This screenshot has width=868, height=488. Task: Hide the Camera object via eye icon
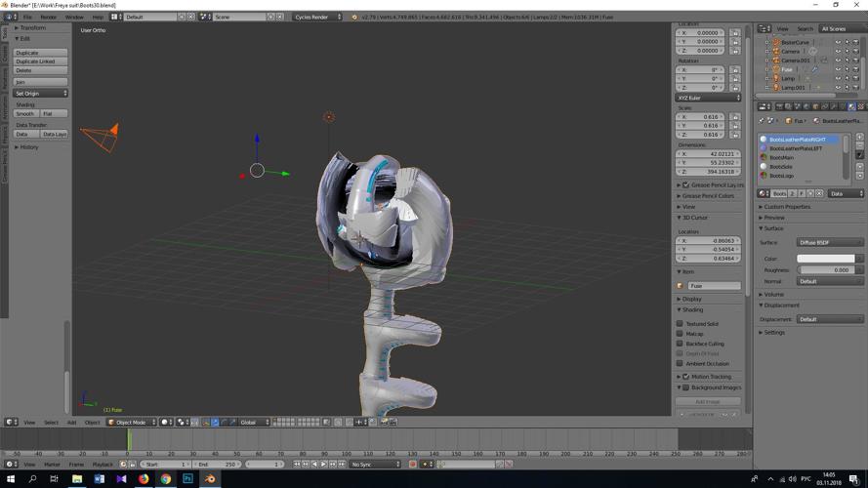tap(837, 52)
